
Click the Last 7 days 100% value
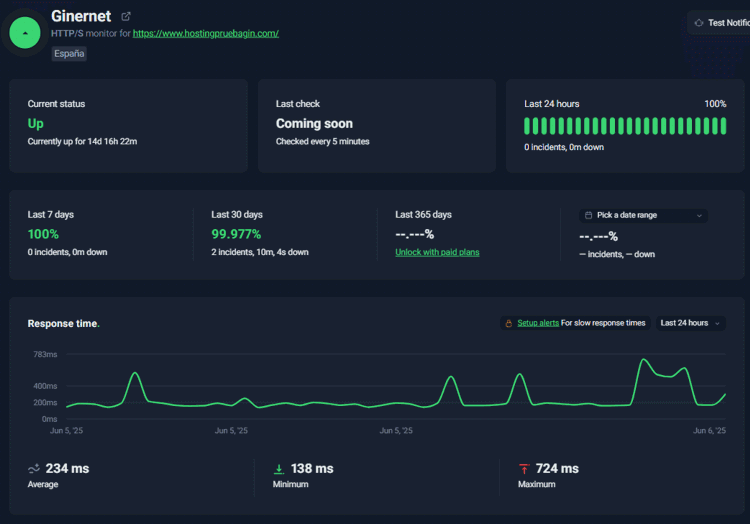pyautogui.click(x=43, y=234)
